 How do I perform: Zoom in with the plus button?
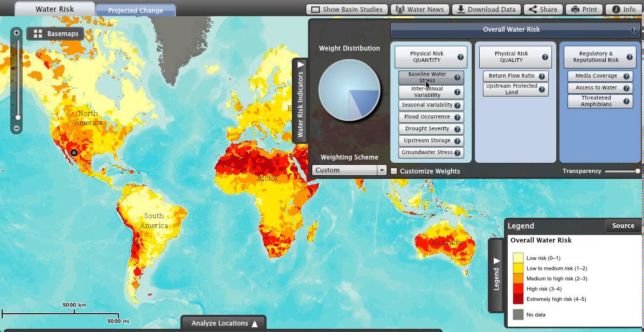pyautogui.click(x=17, y=33)
